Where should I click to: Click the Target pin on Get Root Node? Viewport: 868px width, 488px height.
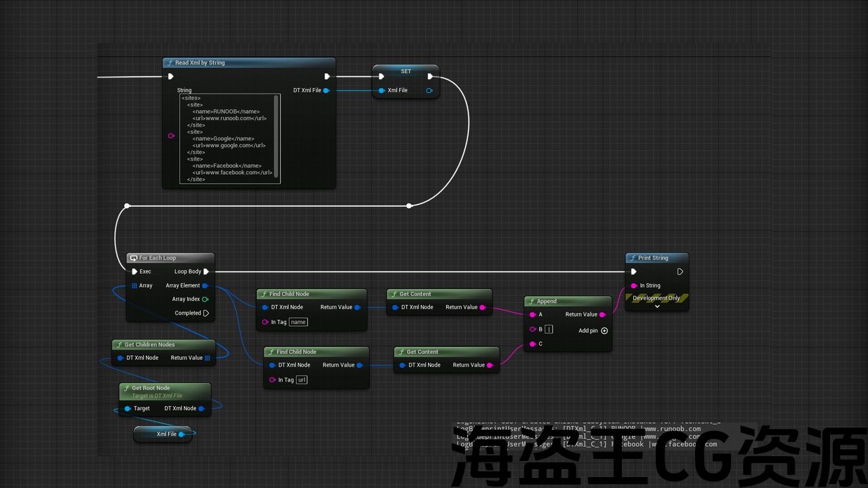(127, 409)
